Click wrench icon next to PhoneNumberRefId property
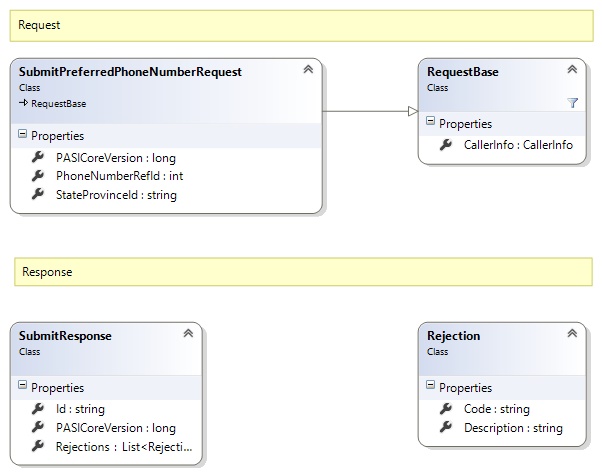This screenshot has height=474, width=602. pos(38,176)
